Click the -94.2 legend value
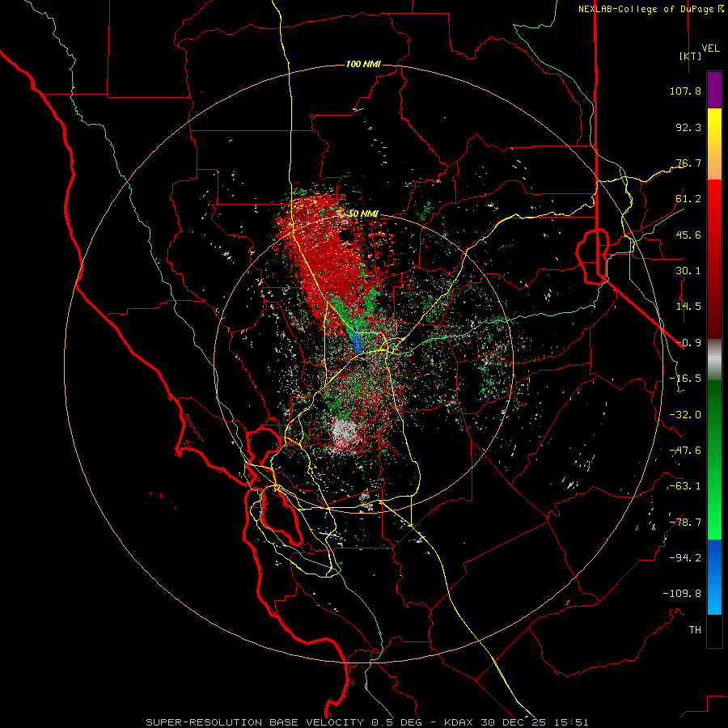 (x=685, y=558)
